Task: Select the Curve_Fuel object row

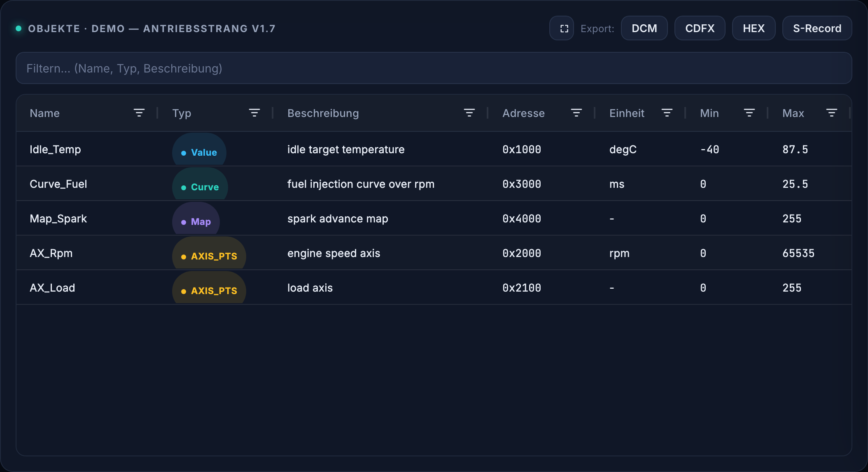Action: (x=434, y=184)
